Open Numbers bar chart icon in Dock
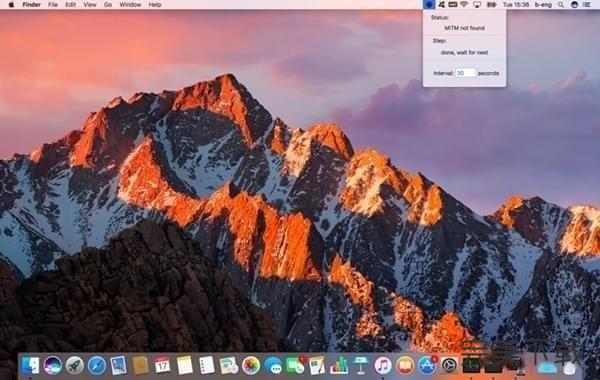This screenshot has width=600, height=380. click(x=339, y=365)
